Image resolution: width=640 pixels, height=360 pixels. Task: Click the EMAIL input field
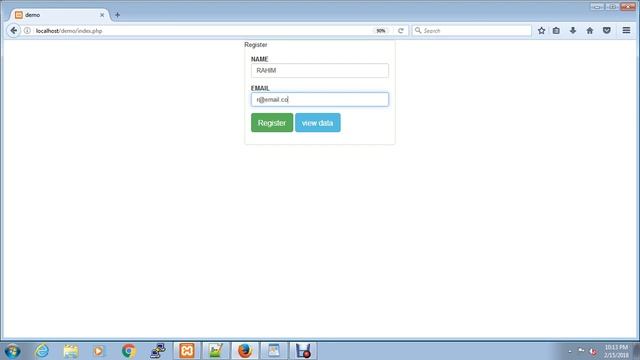[320, 100]
